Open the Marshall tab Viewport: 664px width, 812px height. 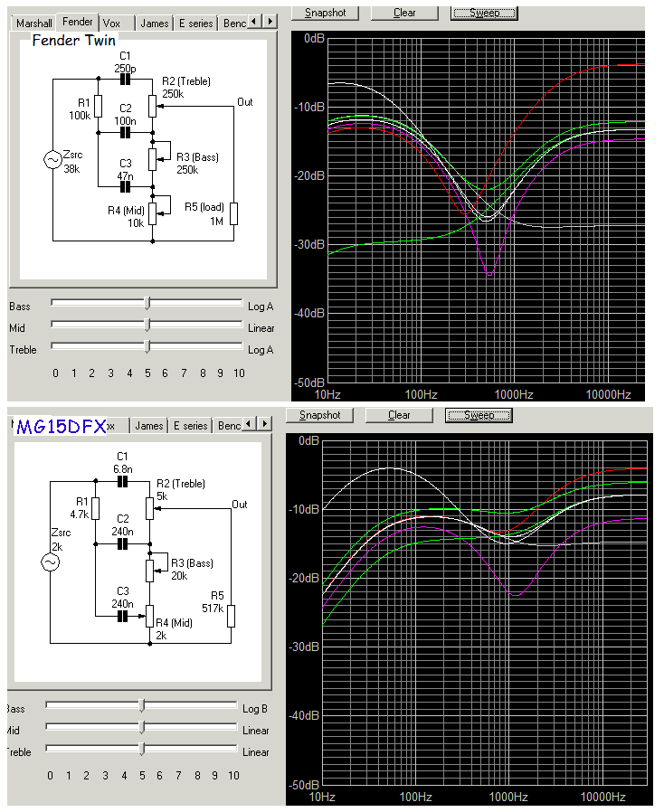tap(34, 24)
